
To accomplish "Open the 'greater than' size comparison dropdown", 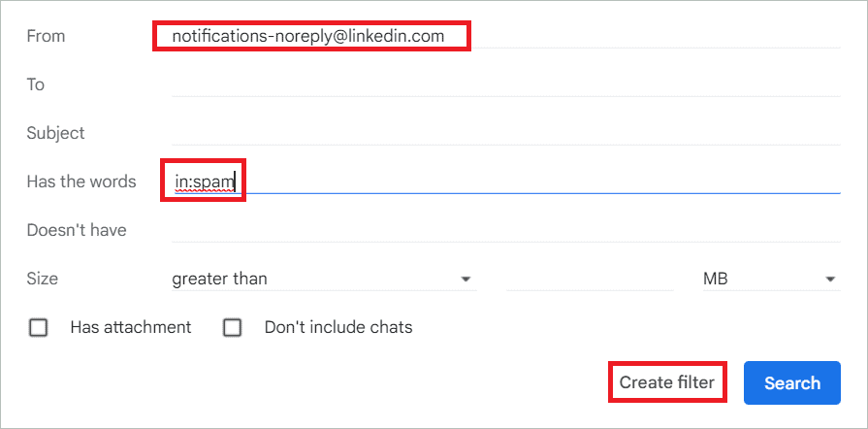I will pyautogui.click(x=324, y=279).
